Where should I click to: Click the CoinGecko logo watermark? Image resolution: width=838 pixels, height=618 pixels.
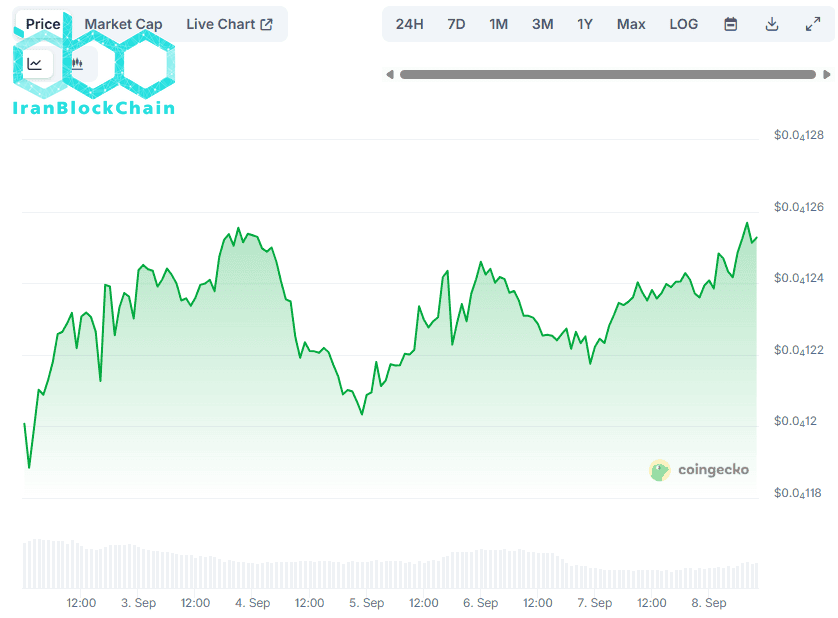pos(699,470)
